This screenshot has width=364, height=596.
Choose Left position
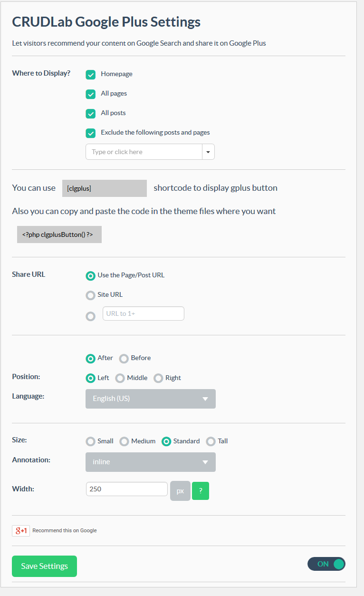click(90, 378)
